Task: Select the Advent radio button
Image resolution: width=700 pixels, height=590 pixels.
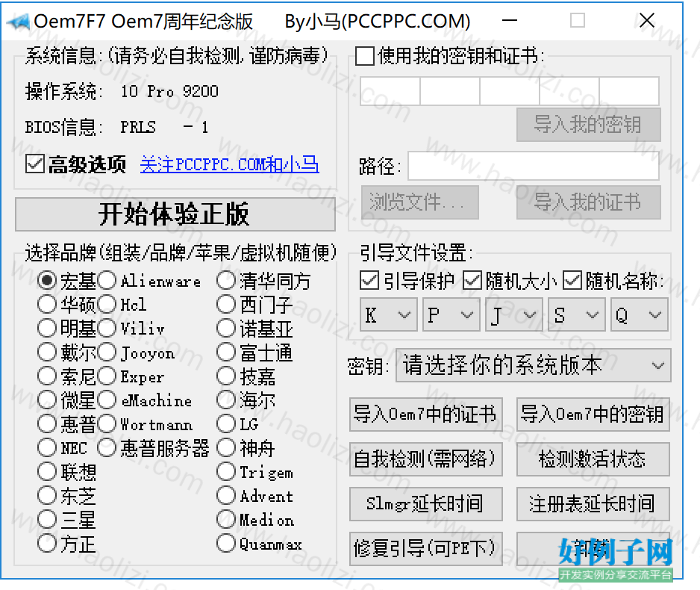Action: point(226,495)
